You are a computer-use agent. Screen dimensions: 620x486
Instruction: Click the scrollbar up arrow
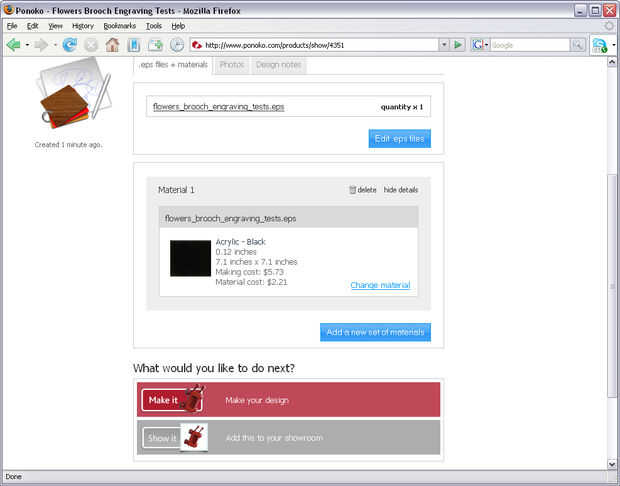click(x=612, y=62)
